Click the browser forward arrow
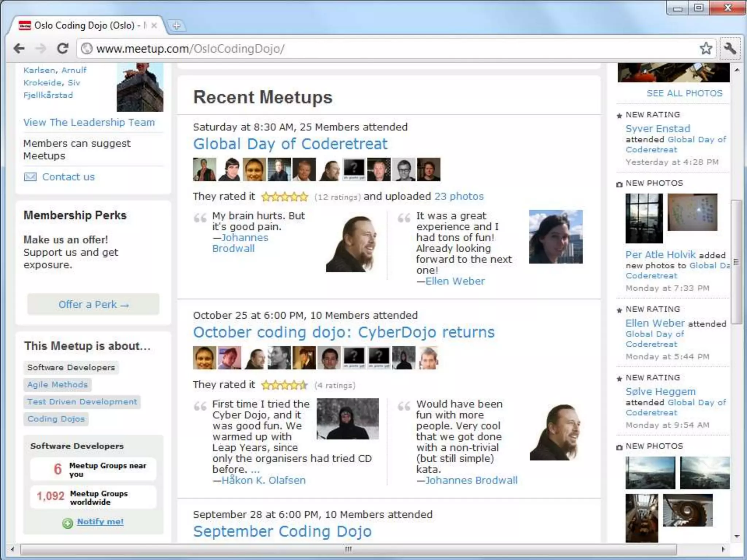This screenshot has width=747, height=560. point(40,48)
